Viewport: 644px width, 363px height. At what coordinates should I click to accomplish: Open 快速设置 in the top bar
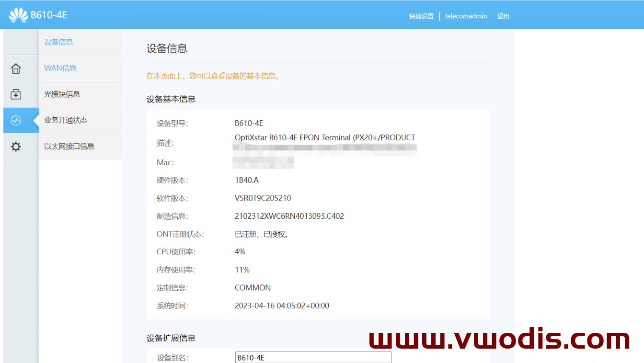coord(421,16)
